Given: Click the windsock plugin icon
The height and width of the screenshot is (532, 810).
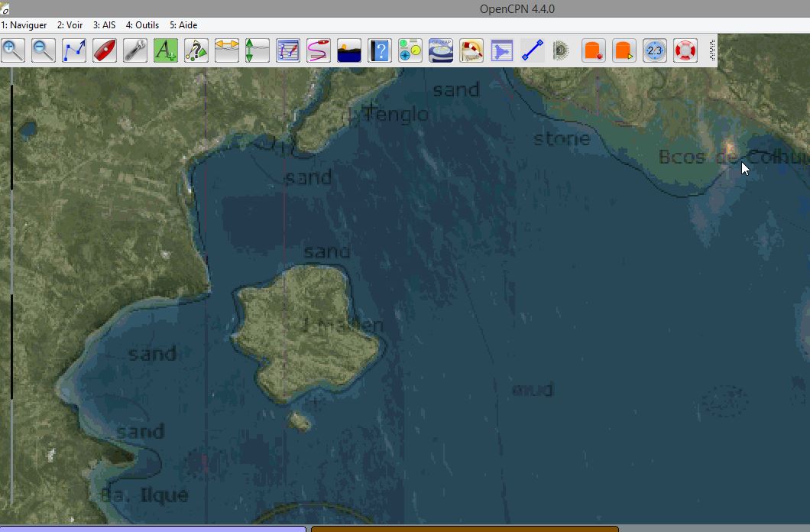Looking at the screenshot, I should 471,50.
